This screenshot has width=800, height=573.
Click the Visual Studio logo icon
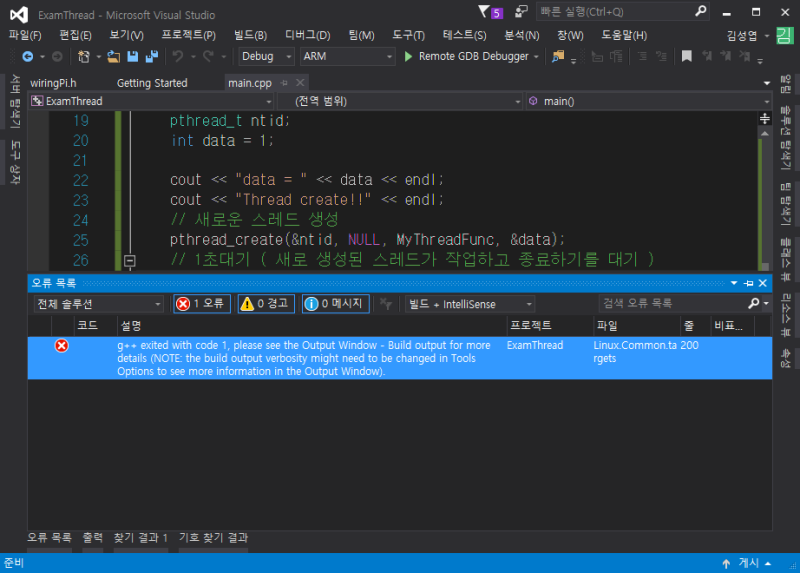(x=19, y=14)
